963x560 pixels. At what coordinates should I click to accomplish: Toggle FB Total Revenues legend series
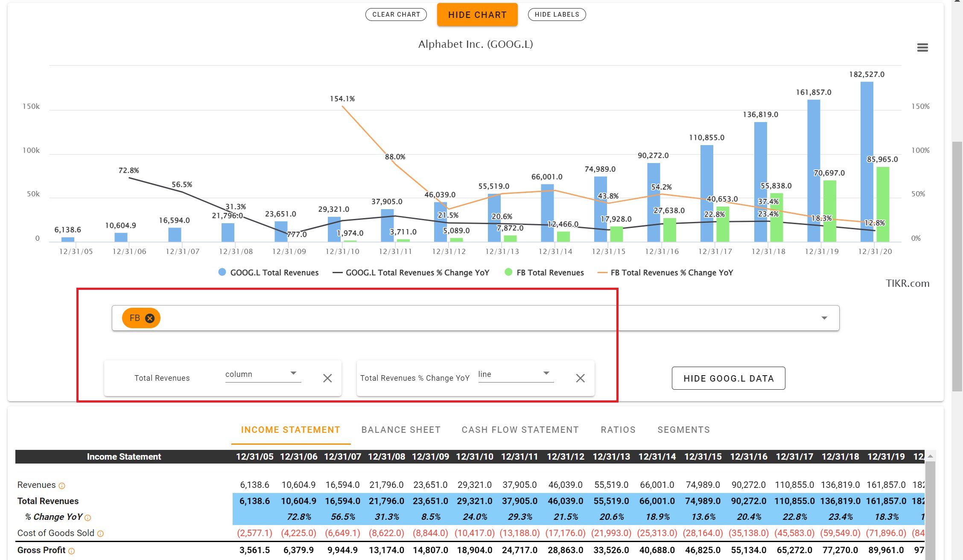click(544, 272)
